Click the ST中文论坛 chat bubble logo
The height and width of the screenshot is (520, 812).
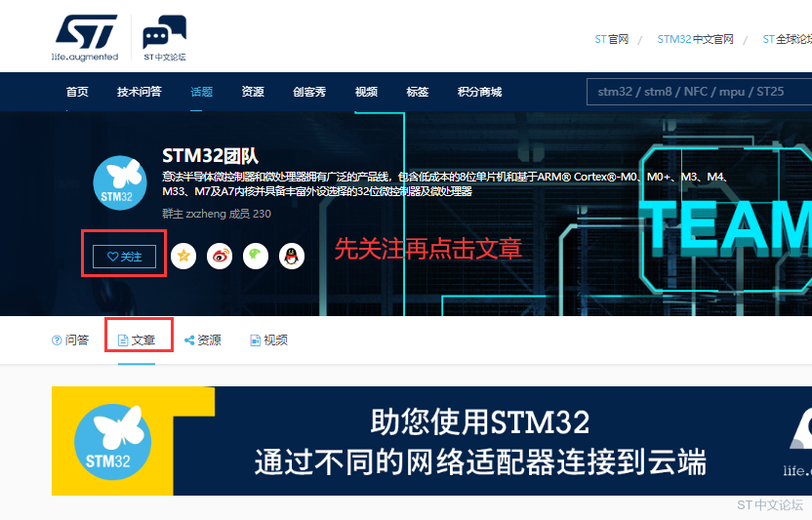click(x=164, y=38)
